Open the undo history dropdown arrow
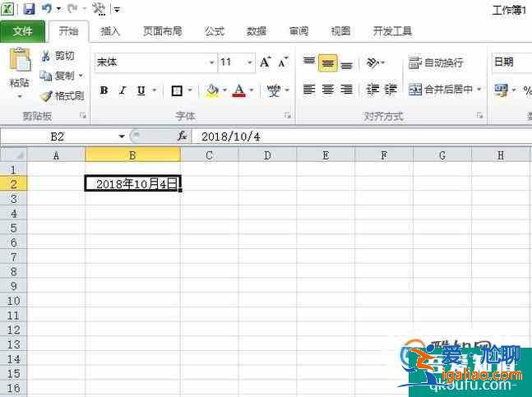Image resolution: width=532 pixels, height=397 pixels. tap(58, 9)
